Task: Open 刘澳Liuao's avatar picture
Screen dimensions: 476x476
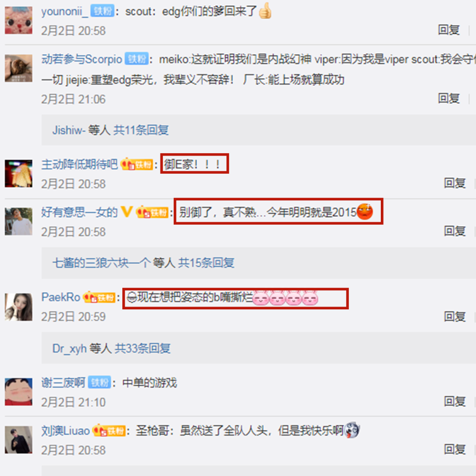Action: 19,439
